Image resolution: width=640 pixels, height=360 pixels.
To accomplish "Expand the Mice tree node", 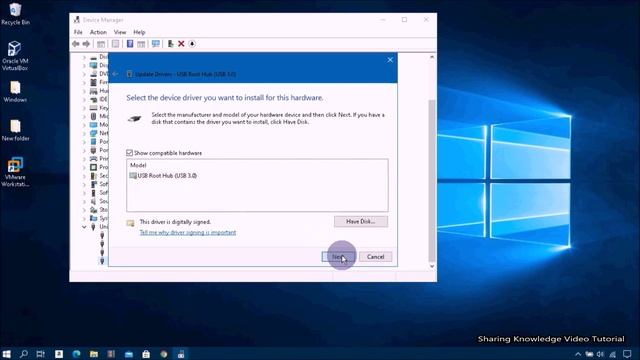I will pos(84,116).
